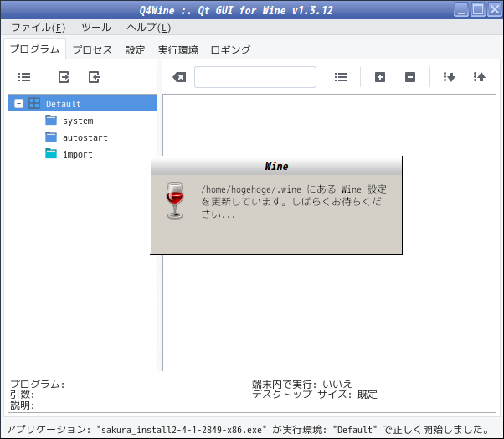Viewport: 504px width, 439px height.
Task: Click the import prefix icon with left arrow
Action: pyautogui.click(x=94, y=77)
